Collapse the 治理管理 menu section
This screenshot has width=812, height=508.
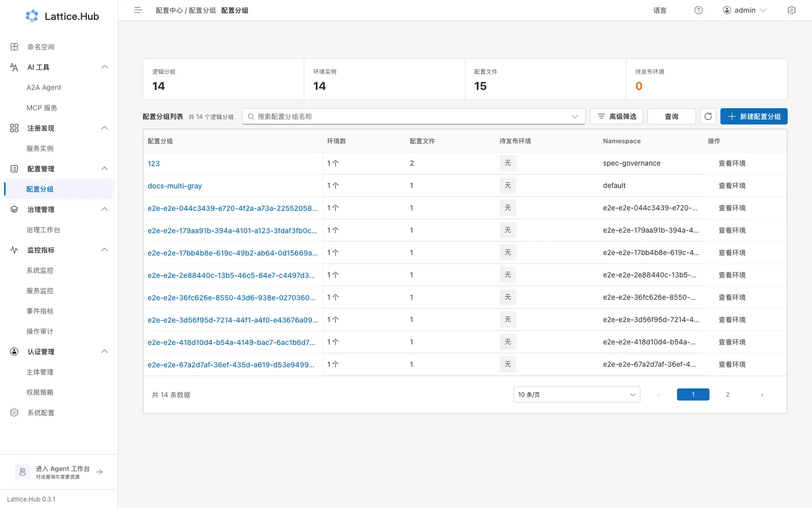coord(105,209)
